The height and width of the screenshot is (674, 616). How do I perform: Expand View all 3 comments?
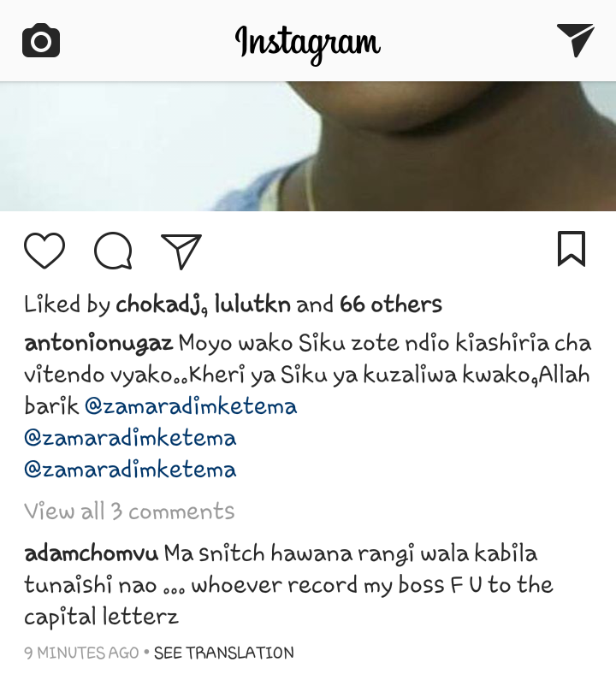click(129, 511)
